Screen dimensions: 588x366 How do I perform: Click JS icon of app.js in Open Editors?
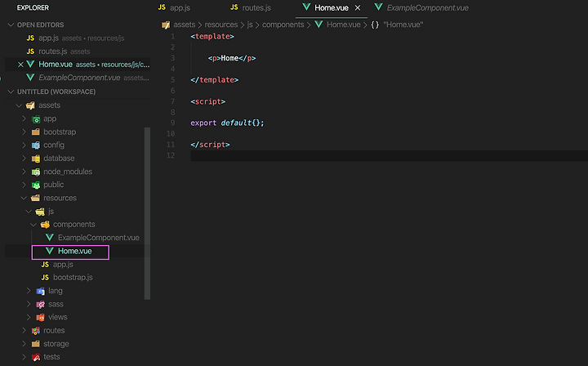pos(30,38)
